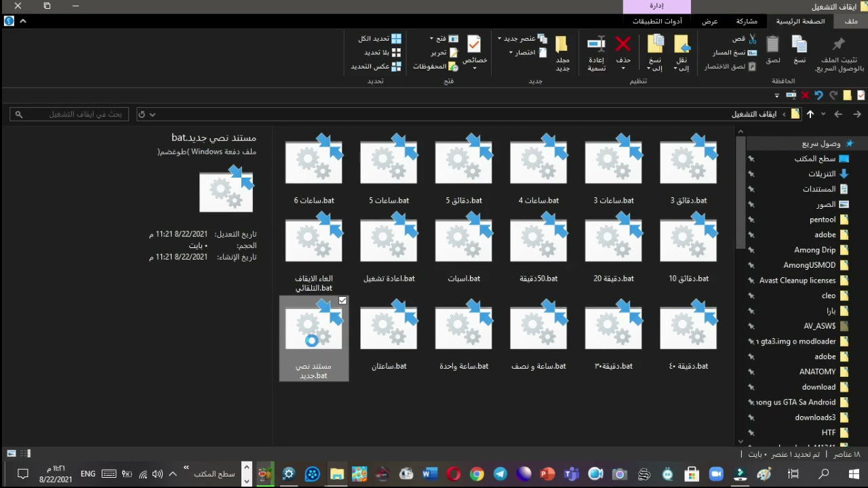868x488 pixels.
Task: Click Select none (بلا تحديد)
Action: pyautogui.click(x=382, y=52)
